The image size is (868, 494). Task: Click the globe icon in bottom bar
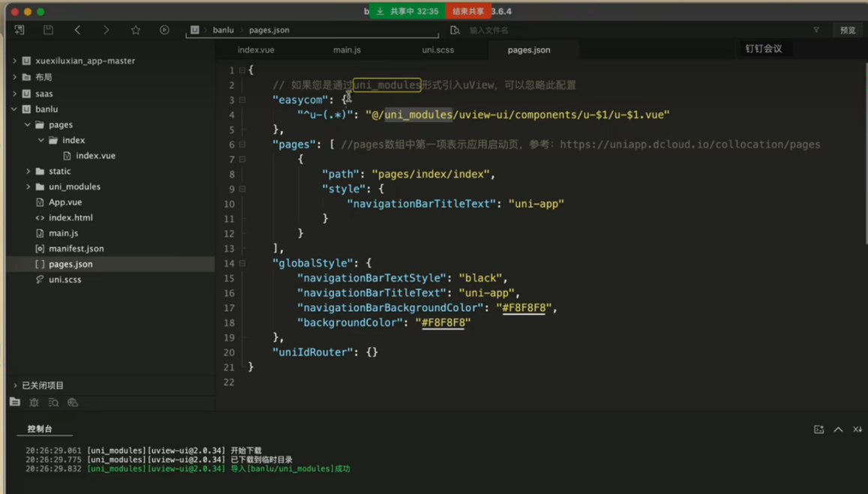coord(73,402)
